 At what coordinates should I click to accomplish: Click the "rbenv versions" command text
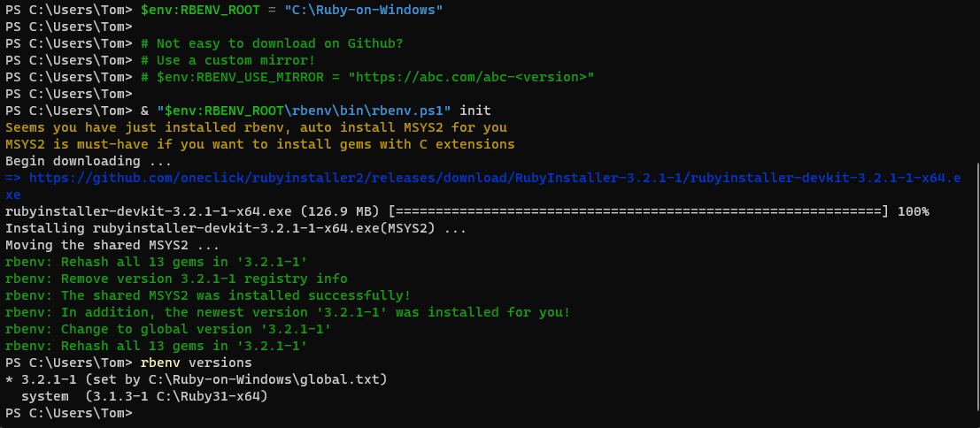(x=196, y=363)
